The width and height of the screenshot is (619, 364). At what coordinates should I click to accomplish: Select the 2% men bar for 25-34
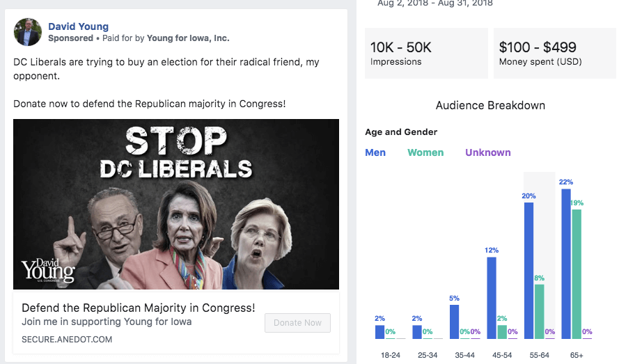click(417, 331)
